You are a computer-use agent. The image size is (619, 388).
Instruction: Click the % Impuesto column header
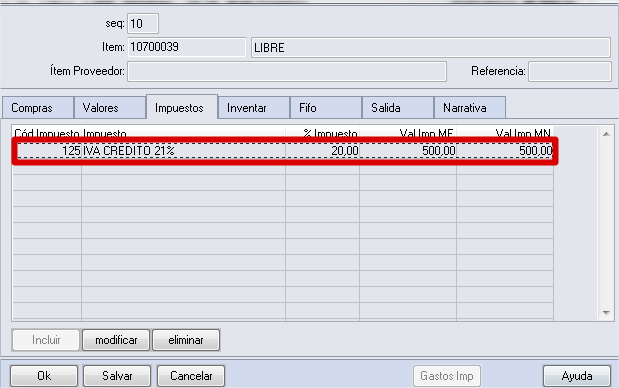[323, 133]
